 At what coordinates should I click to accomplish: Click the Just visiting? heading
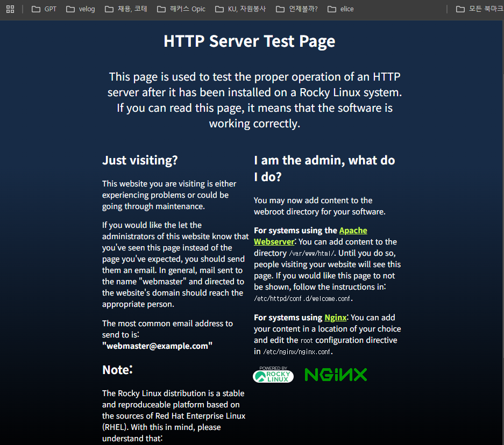(140, 160)
